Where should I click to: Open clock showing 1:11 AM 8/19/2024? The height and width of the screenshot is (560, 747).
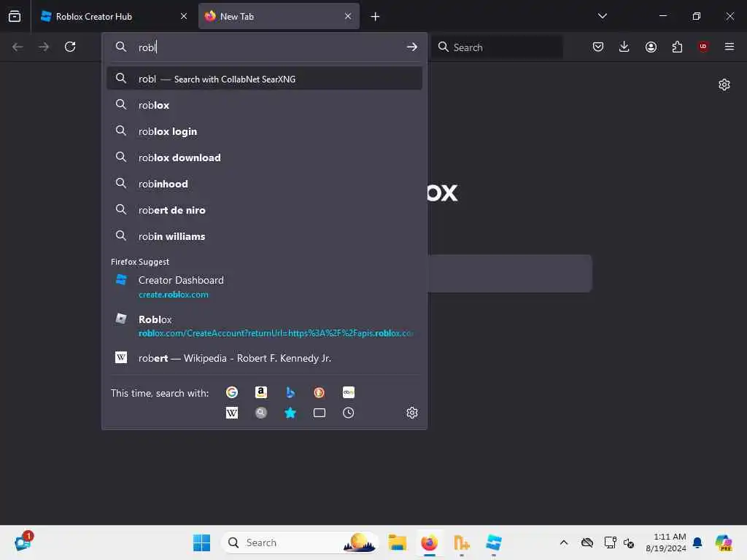coord(665,542)
